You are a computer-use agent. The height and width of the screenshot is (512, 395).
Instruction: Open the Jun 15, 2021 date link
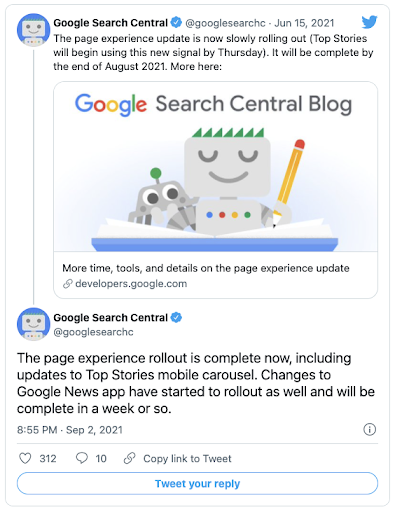pos(304,23)
